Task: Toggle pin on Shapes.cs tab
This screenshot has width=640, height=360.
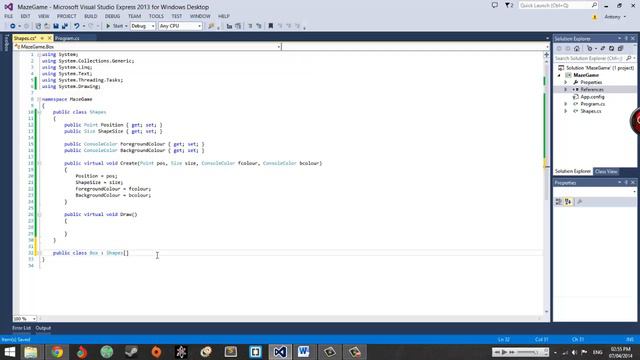Action: [42, 38]
